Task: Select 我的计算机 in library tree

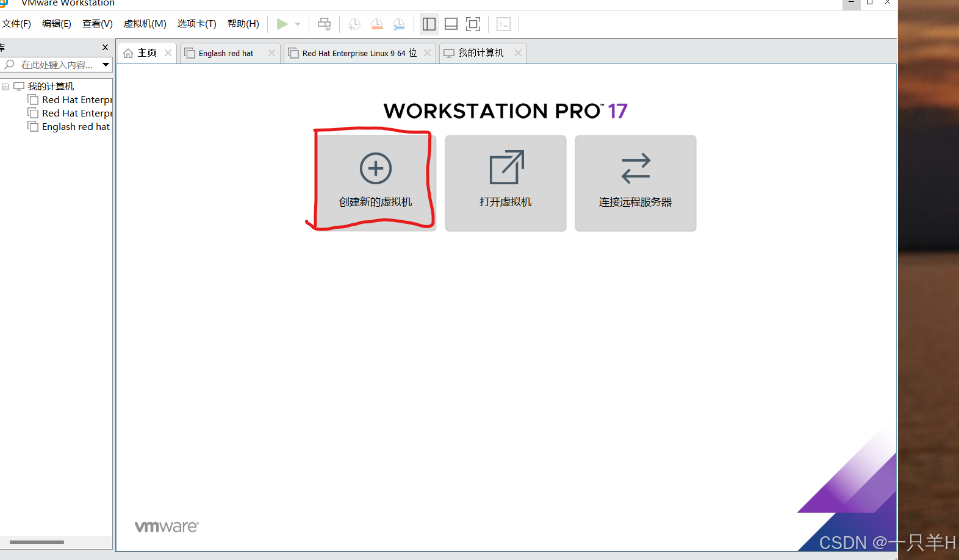Action: pyautogui.click(x=51, y=87)
